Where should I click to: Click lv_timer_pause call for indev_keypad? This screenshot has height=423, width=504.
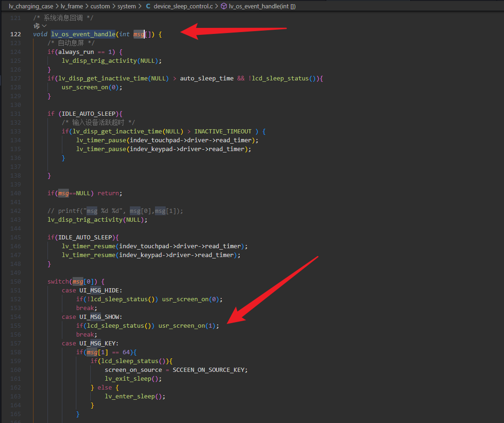pyautogui.click(x=164, y=149)
